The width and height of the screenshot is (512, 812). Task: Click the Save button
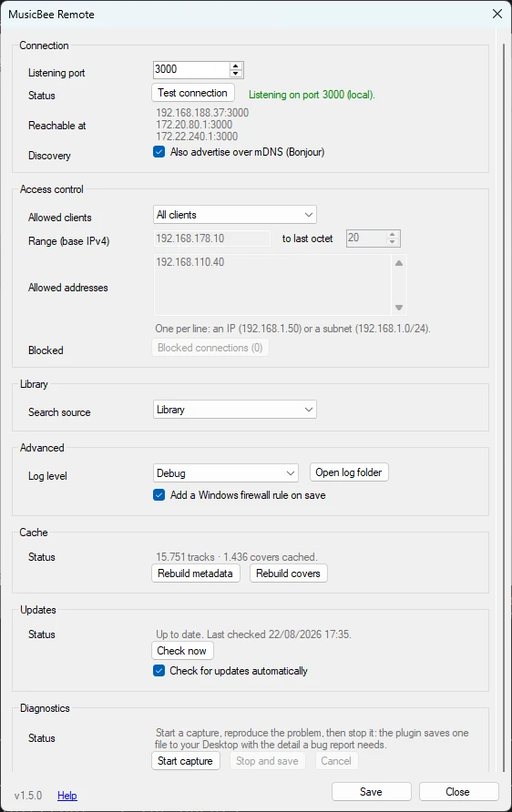click(371, 792)
